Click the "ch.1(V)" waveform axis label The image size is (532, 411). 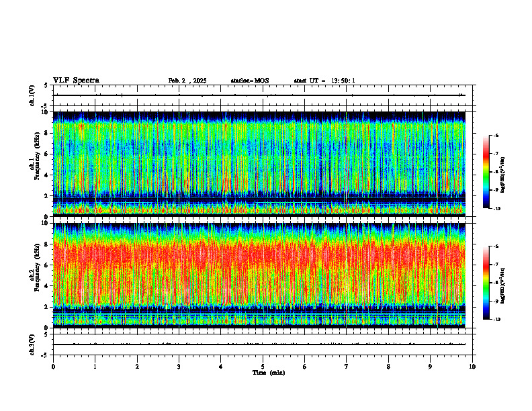point(32,95)
